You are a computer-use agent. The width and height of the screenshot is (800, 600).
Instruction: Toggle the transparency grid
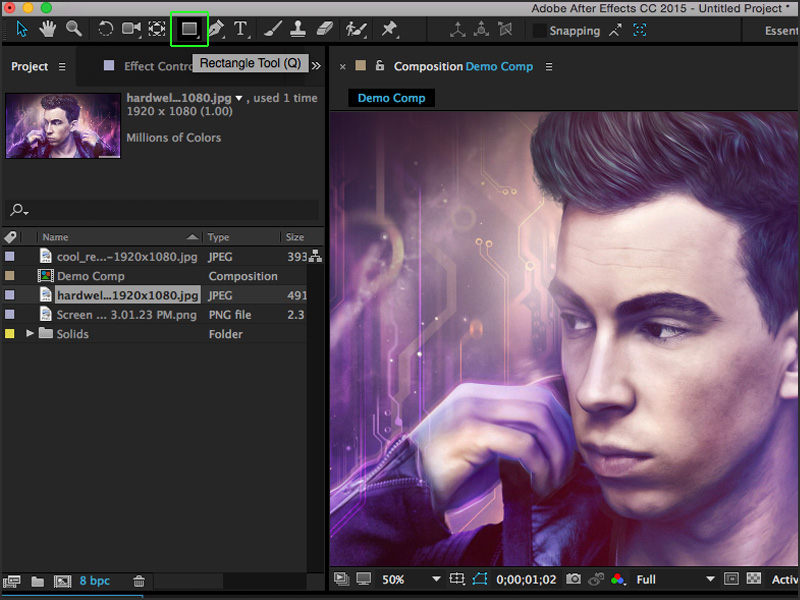[754, 579]
